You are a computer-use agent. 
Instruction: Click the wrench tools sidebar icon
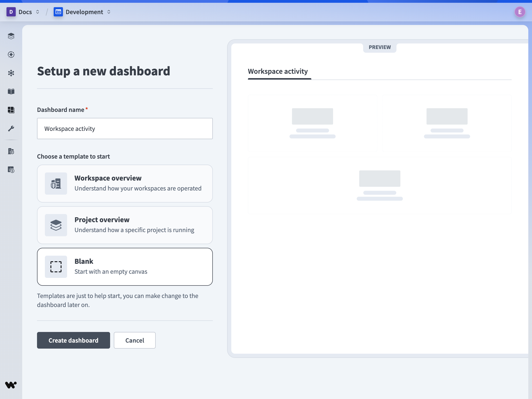click(x=11, y=129)
